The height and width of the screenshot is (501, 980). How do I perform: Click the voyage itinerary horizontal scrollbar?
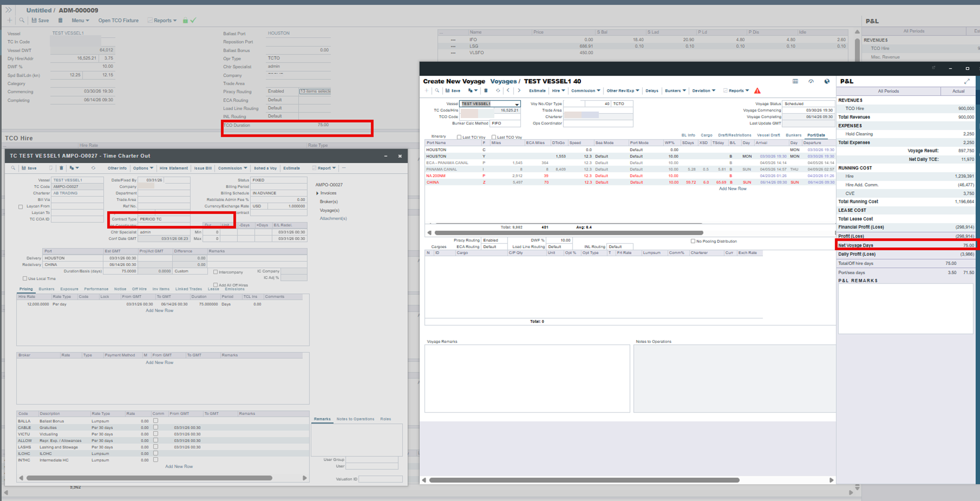(x=568, y=233)
